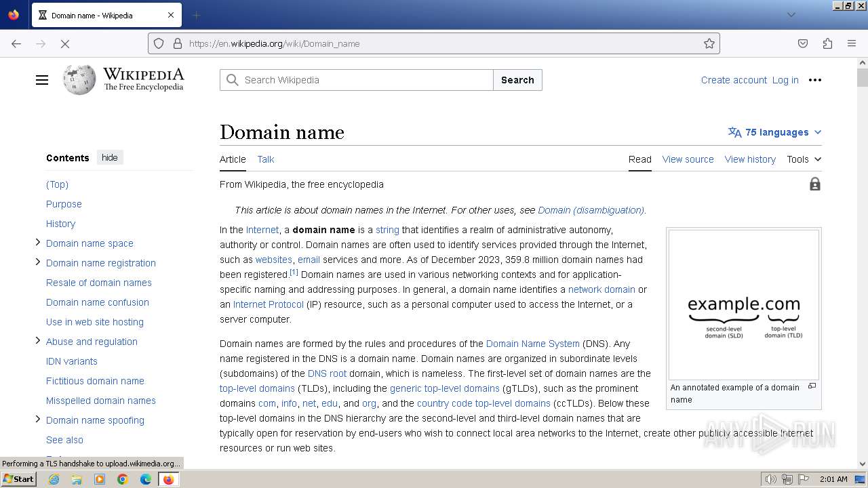
Task: Click the Action Center flag icon
Action: (x=804, y=479)
